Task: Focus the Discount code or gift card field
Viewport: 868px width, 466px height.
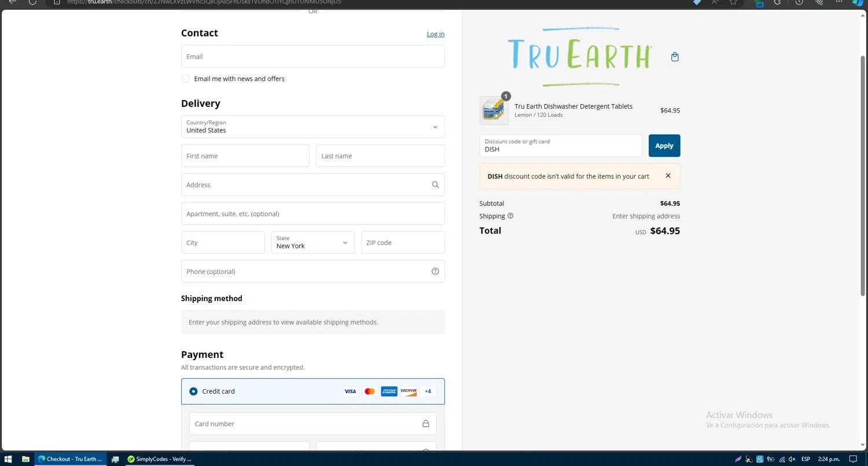Action: 561,146
